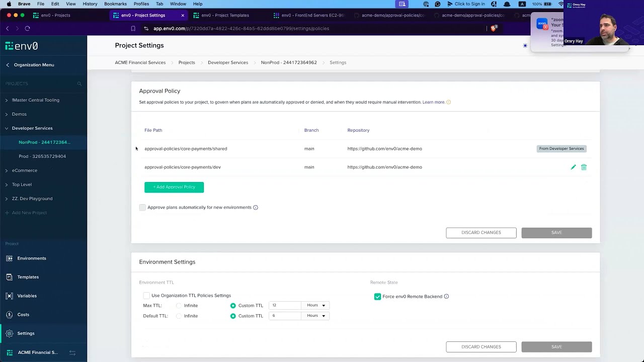Search projects with the magnifier icon
Image resolution: width=644 pixels, height=362 pixels.
coord(79,83)
